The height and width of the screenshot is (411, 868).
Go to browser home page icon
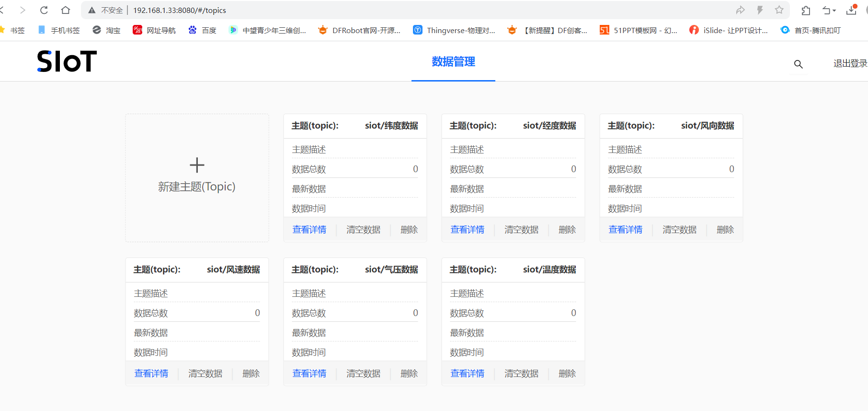coord(66,10)
